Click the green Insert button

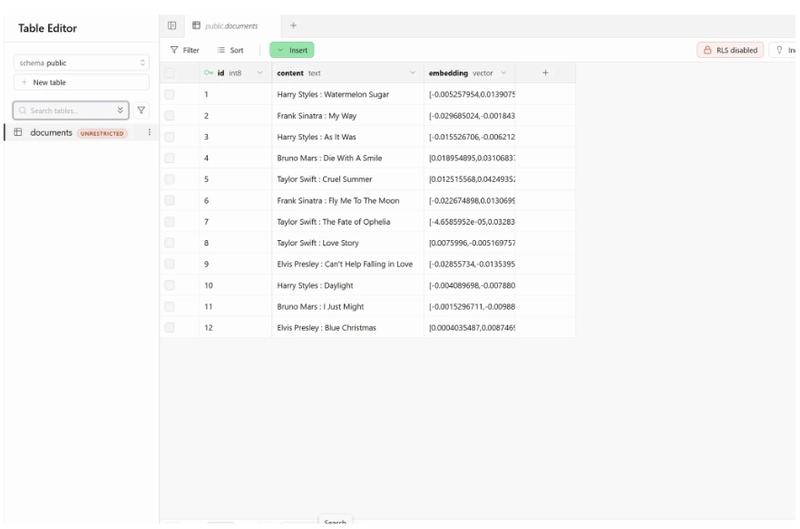[292, 50]
